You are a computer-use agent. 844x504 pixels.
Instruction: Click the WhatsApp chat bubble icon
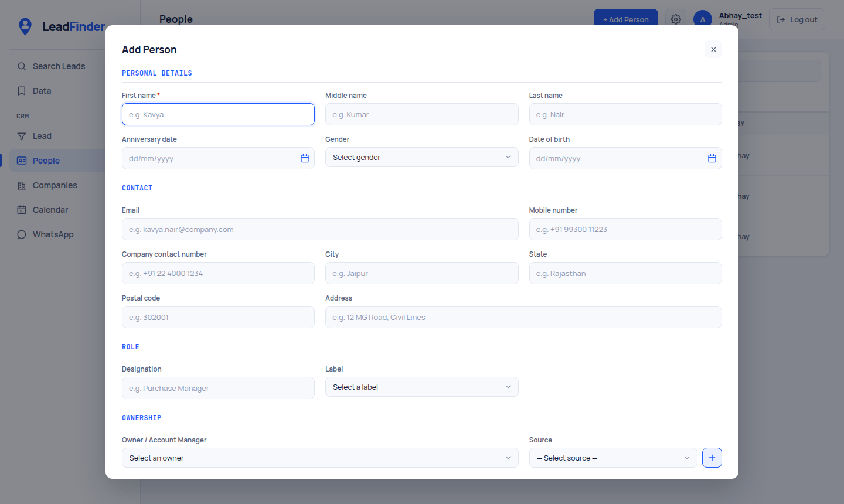point(22,234)
